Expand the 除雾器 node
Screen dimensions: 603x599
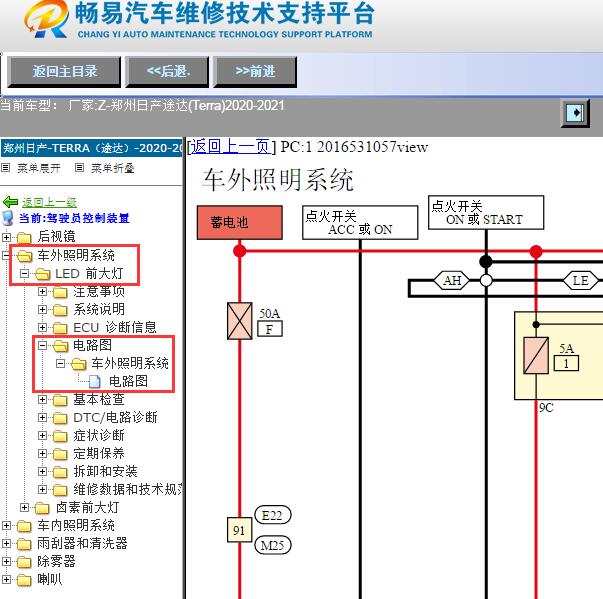click(x=7, y=561)
